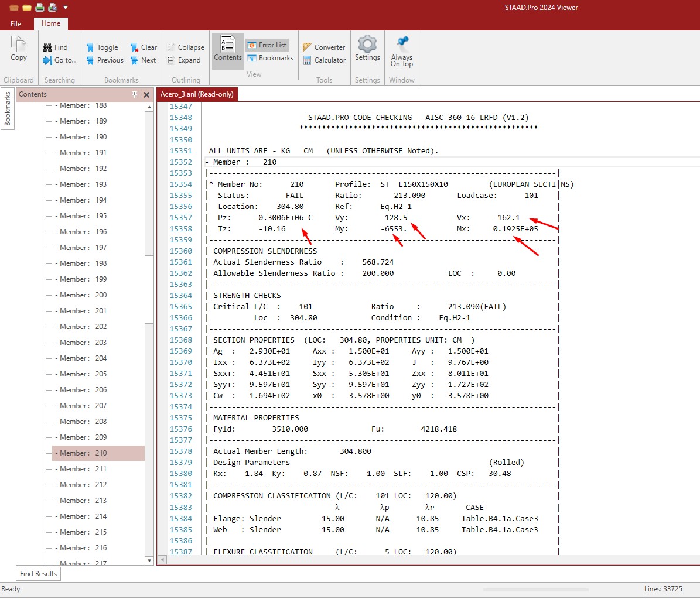This screenshot has width=700, height=599.
Task: Open the Find Results panel
Action: point(39,574)
